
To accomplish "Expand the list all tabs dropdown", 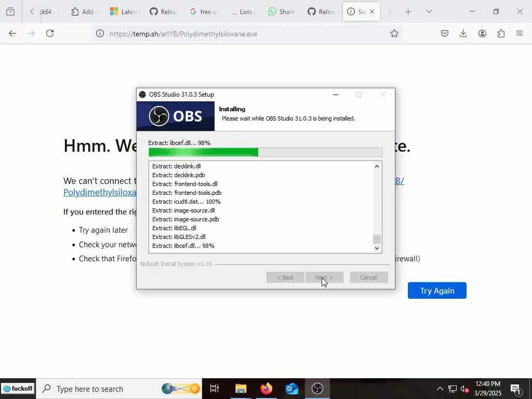I will point(429,11).
